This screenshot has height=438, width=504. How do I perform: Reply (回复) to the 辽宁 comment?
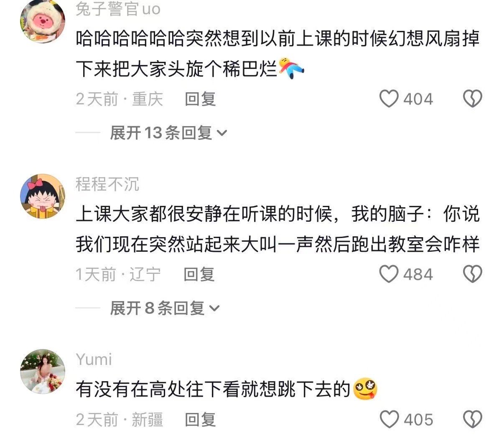[x=199, y=274]
